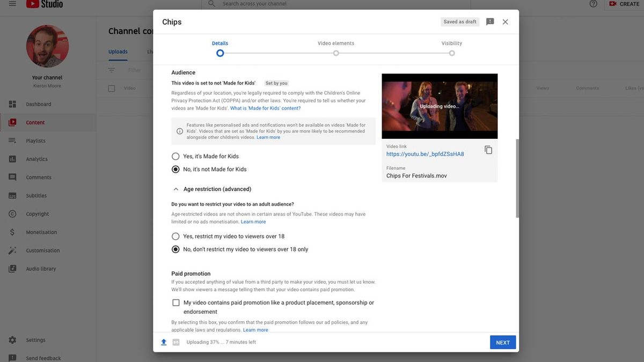Open YouTube Studio help via the question mark icon
The height and width of the screenshot is (362, 644).
click(x=593, y=4)
